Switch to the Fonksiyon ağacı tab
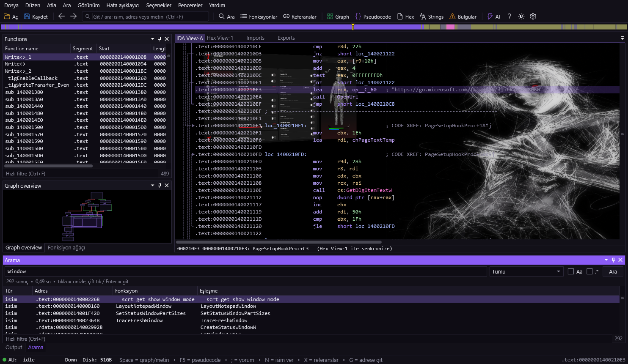This screenshot has height=364, width=628. click(x=66, y=248)
